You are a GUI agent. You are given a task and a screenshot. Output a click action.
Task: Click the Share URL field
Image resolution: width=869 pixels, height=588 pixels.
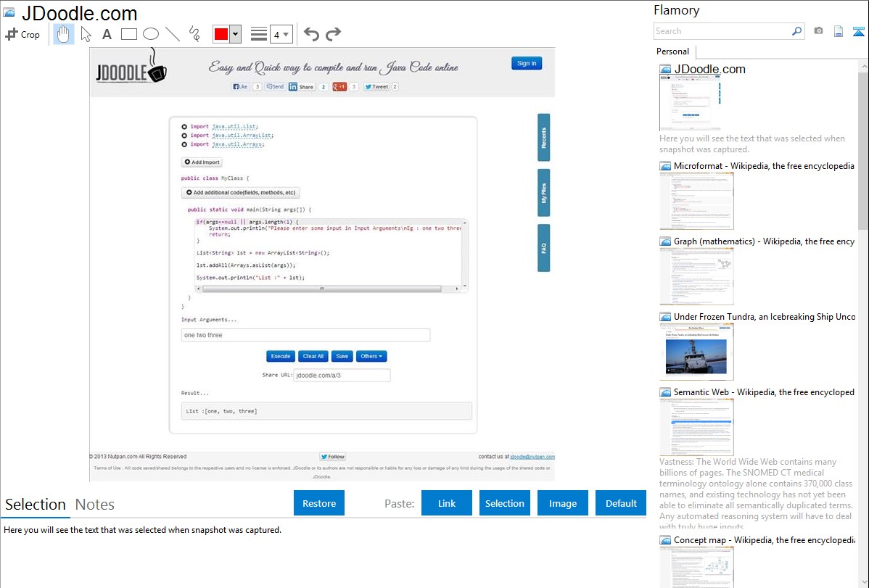pos(342,375)
